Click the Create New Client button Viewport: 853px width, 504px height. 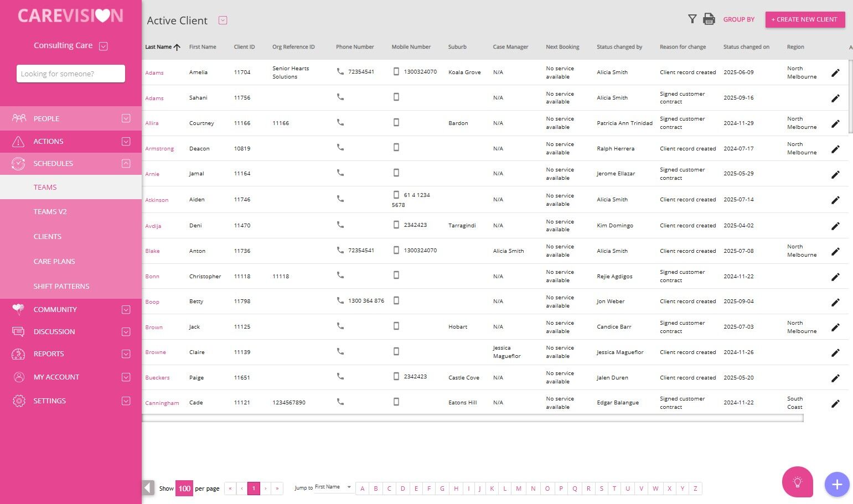tap(805, 19)
